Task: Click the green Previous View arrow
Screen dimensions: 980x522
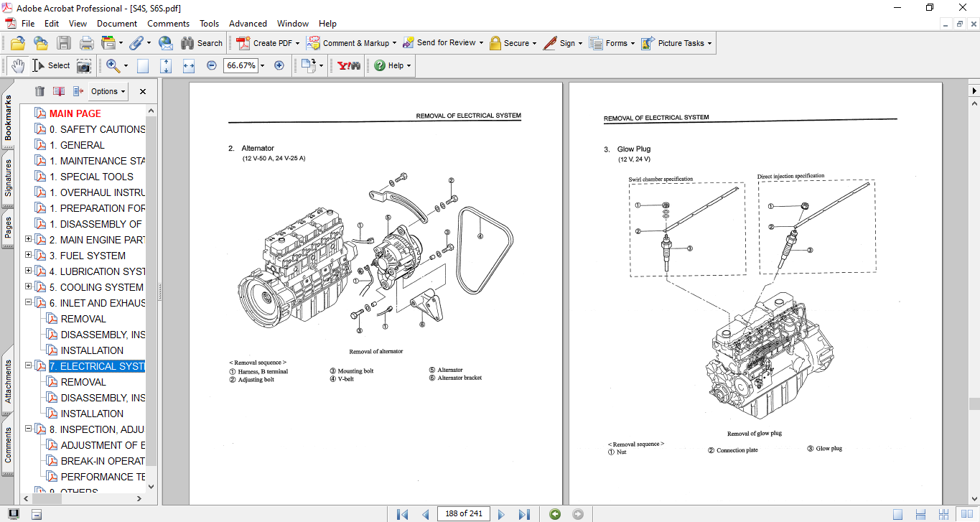Action: point(555,513)
